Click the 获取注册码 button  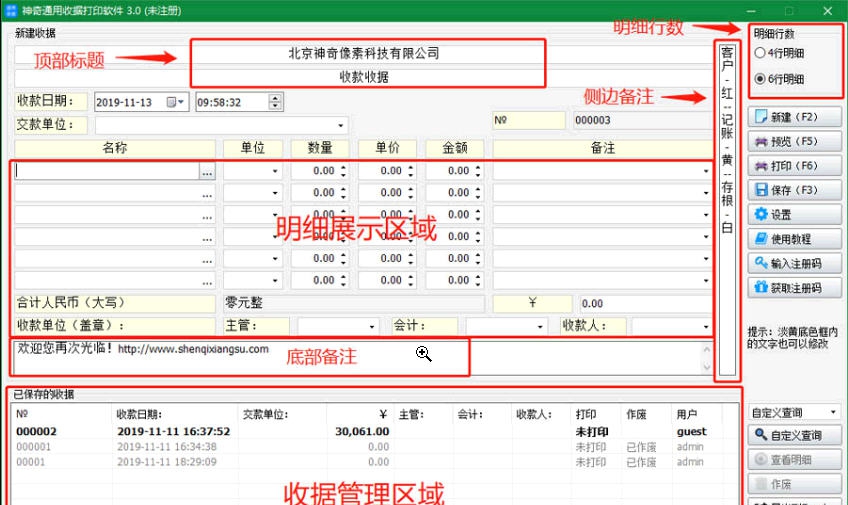pyautogui.click(x=794, y=288)
